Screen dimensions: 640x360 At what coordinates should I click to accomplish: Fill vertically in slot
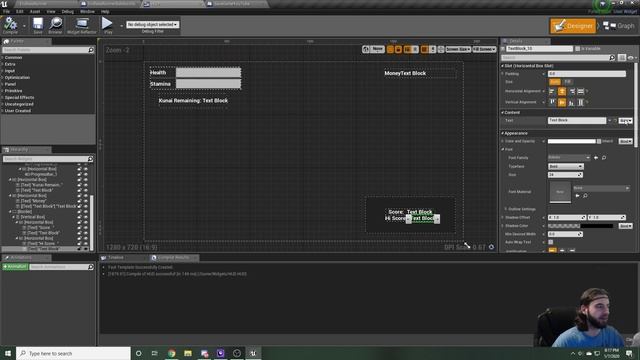[580, 102]
